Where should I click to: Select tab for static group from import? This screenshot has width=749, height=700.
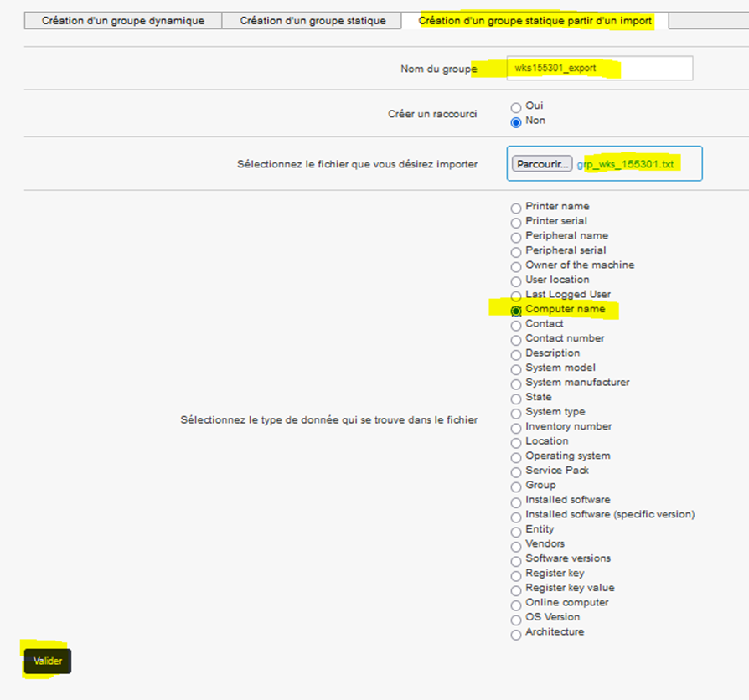(535, 21)
